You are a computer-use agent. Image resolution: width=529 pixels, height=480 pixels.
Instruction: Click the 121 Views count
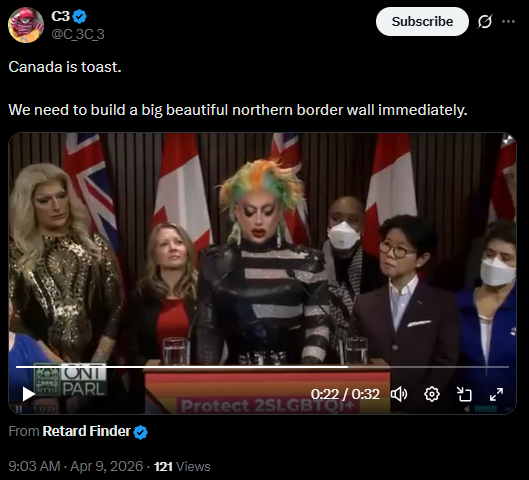coord(182,467)
